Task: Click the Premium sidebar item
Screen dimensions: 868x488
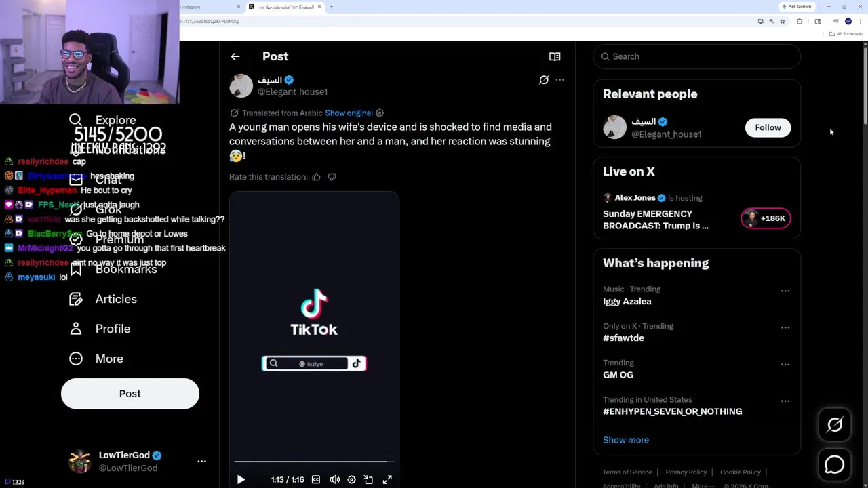Action: coord(106,239)
